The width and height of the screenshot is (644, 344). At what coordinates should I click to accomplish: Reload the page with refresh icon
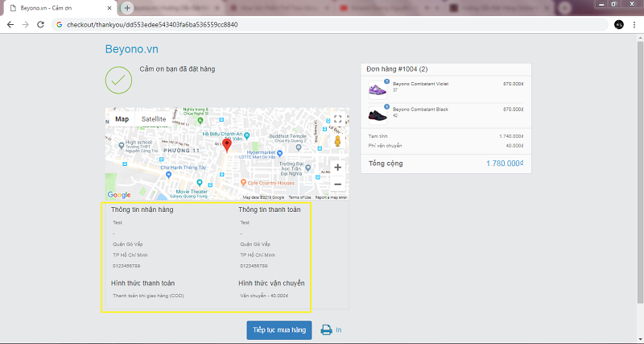(40, 25)
